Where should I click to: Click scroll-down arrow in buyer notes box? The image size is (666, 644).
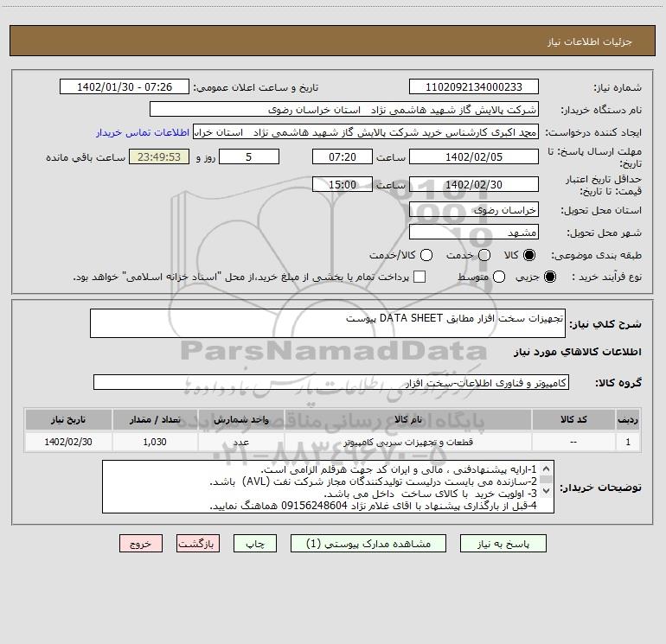coord(547,491)
